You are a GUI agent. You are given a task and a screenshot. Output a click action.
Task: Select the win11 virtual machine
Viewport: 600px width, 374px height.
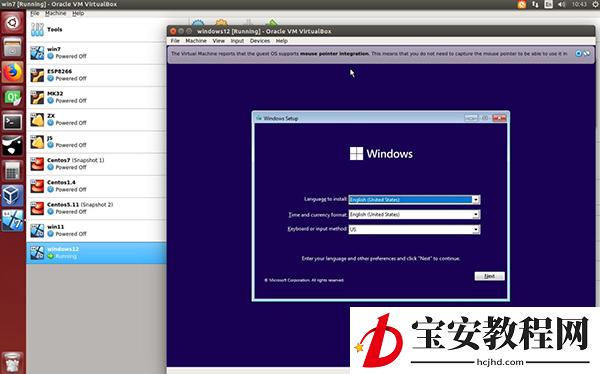96,230
